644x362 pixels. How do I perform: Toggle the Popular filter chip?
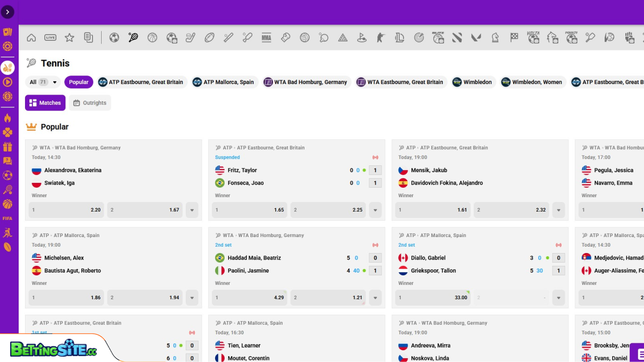(x=79, y=82)
